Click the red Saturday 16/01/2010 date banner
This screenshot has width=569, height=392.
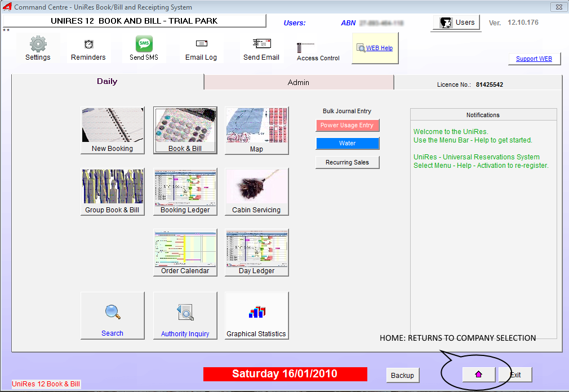[x=285, y=374]
